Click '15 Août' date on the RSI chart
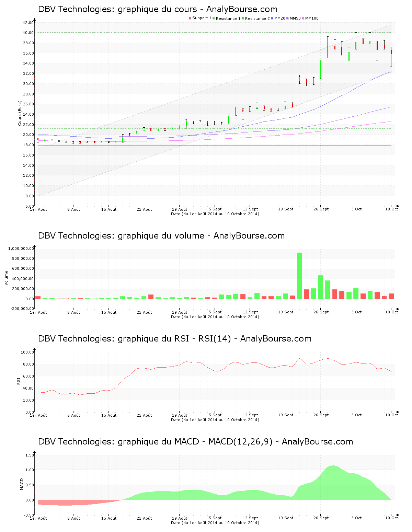 [x=109, y=415]
